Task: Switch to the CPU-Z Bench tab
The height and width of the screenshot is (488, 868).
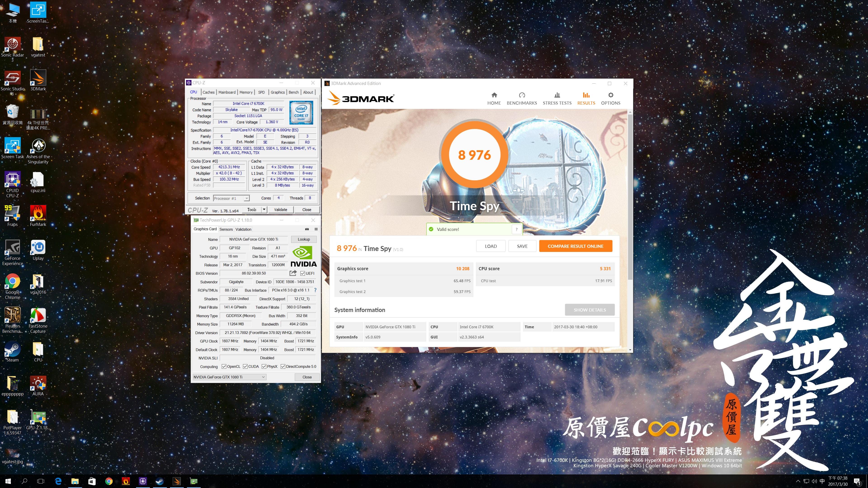Action: click(x=293, y=92)
